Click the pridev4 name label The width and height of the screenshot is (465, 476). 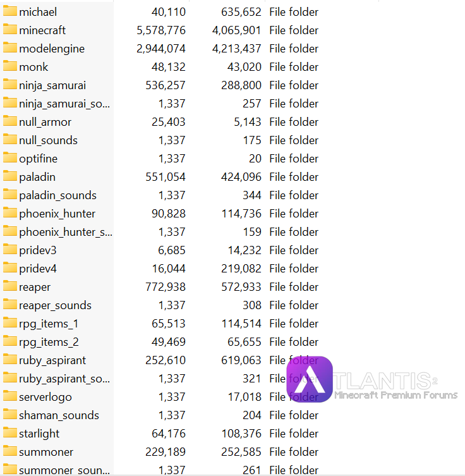(x=38, y=269)
